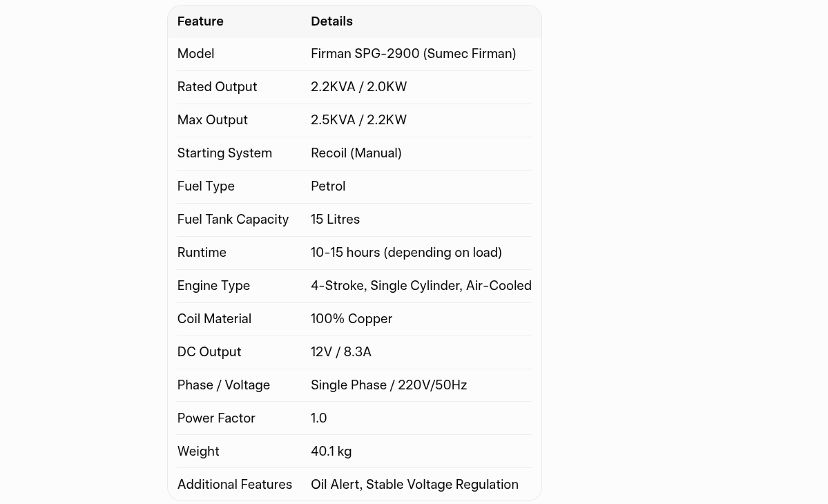The width and height of the screenshot is (828, 504).
Task: Click the Details column header
Action: click(331, 21)
